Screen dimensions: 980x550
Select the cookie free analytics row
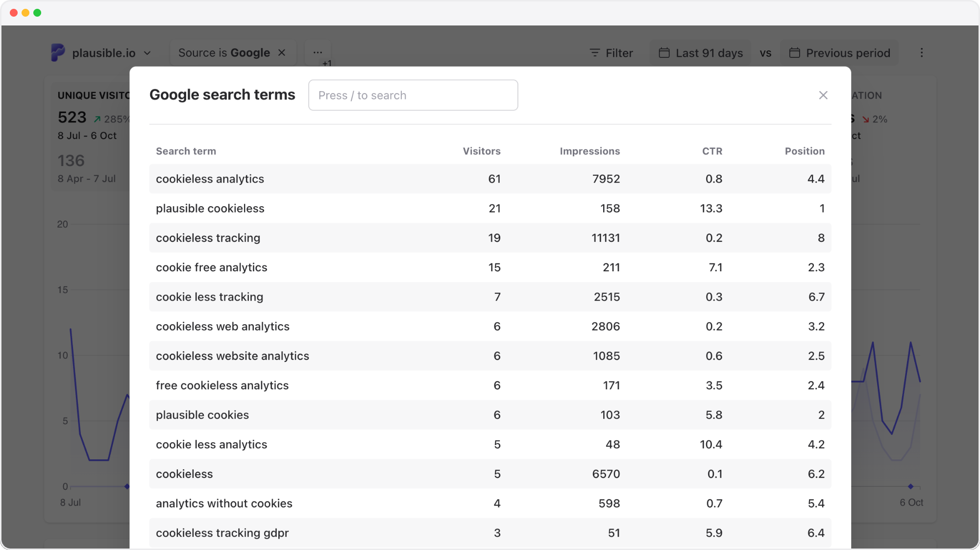(x=490, y=267)
